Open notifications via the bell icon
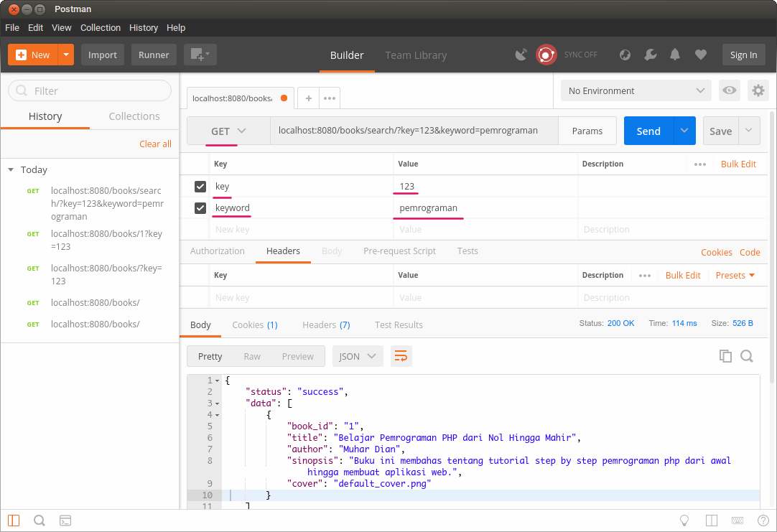777x532 pixels. pyautogui.click(x=675, y=55)
